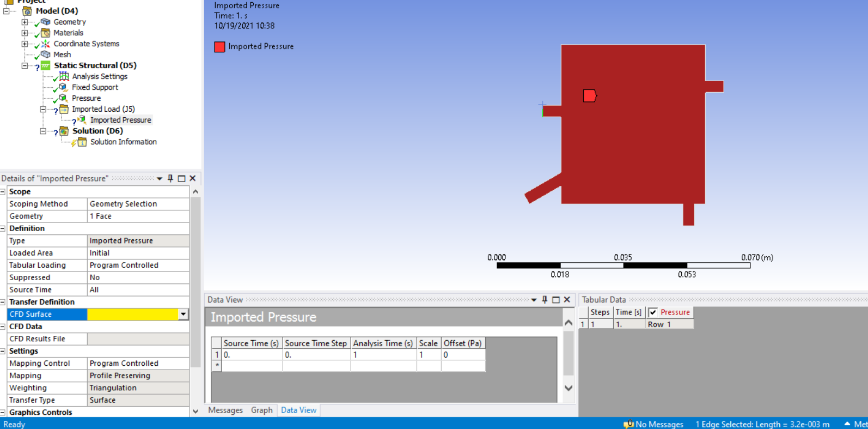The width and height of the screenshot is (868, 429).
Task: Close the Details of Imported Pressure panel
Action: pos(193,178)
